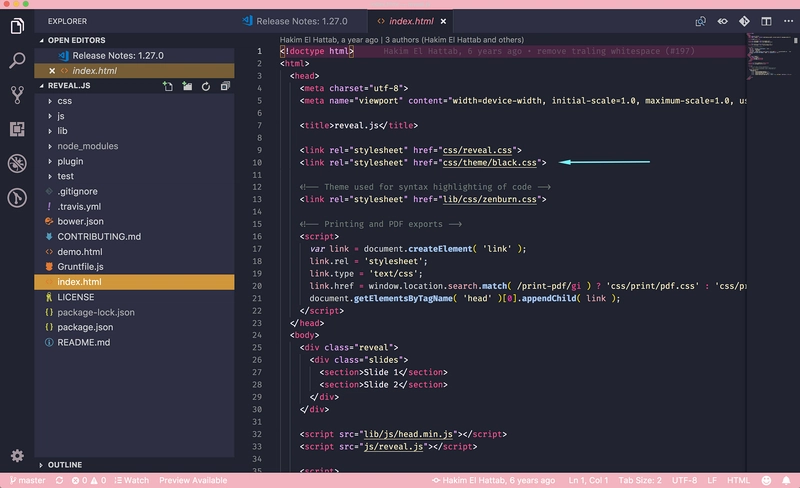The width and height of the screenshot is (800, 488).
Task: Refresh the REVEAL.JS explorer tree
Action: (206, 86)
